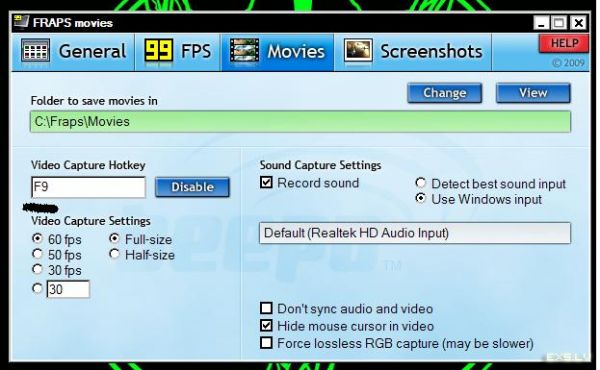Click the Movies filmstrip icon
The image size is (600, 370).
(244, 51)
